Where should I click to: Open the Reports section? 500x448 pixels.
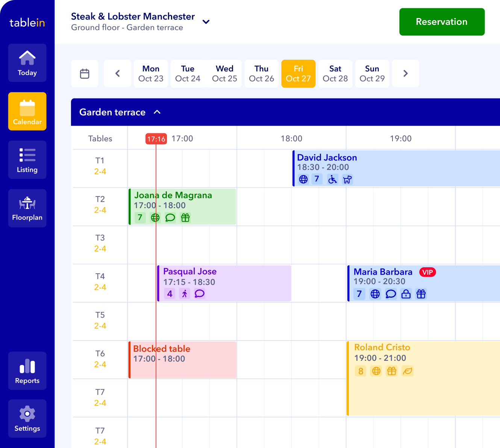click(x=27, y=371)
